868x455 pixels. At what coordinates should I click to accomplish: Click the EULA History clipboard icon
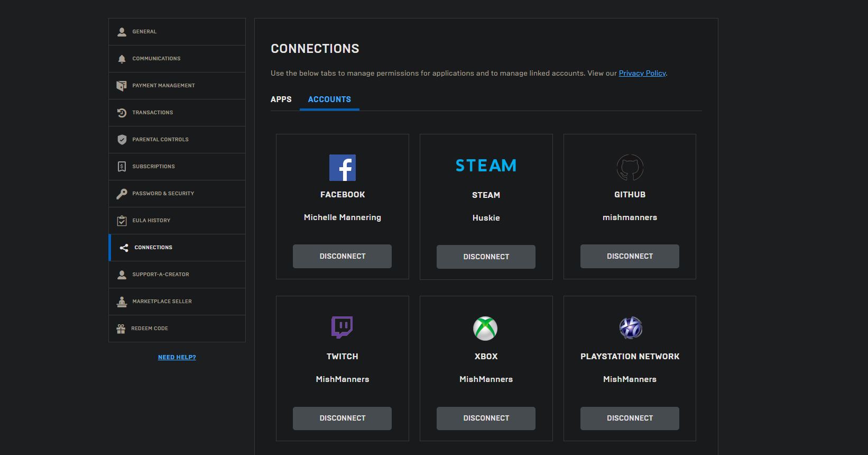122,221
